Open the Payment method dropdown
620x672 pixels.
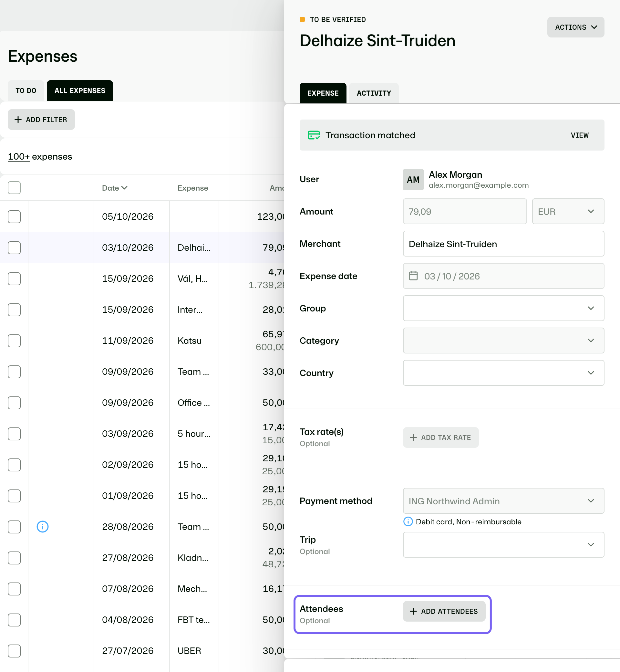point(503,501)
